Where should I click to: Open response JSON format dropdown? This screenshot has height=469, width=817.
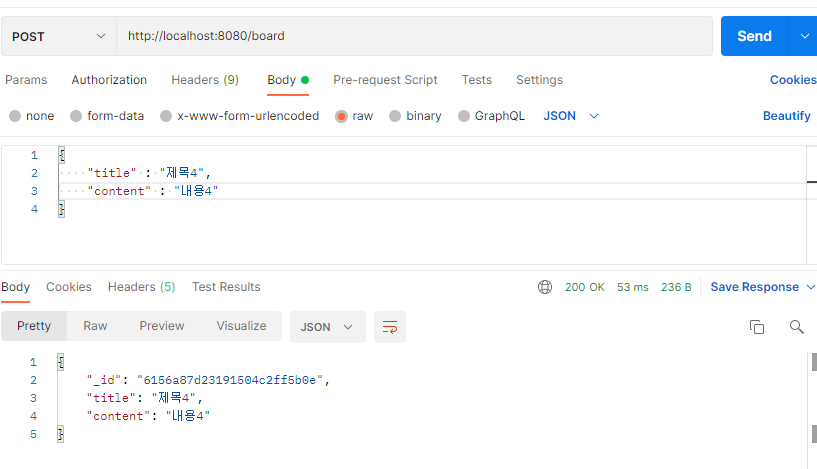(x=328, y=327)
